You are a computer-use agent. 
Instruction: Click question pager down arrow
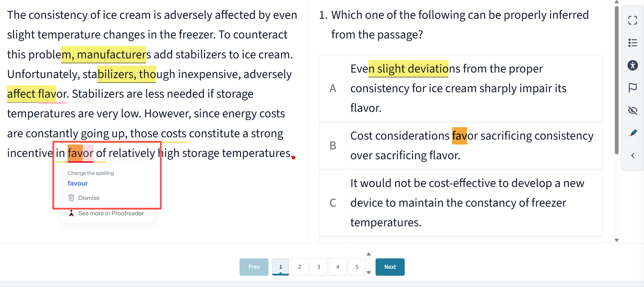(369, 272)
